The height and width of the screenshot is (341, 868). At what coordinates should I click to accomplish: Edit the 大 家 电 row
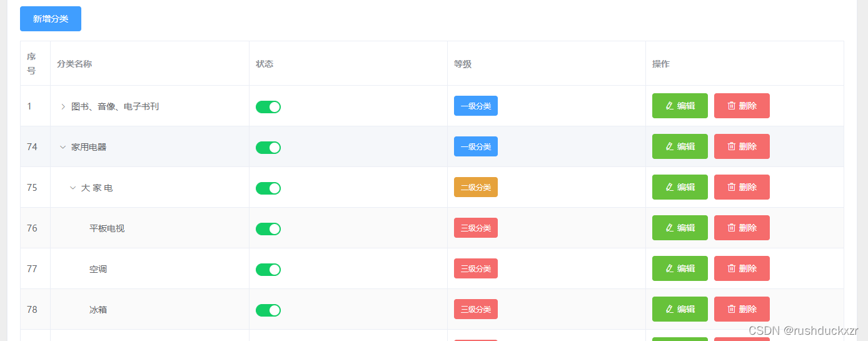680,187
